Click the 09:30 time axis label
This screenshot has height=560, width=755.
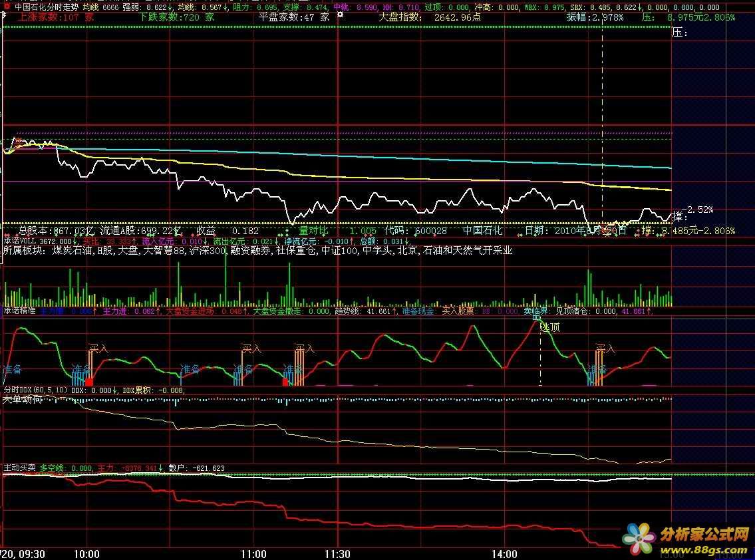tap(32, 554)
